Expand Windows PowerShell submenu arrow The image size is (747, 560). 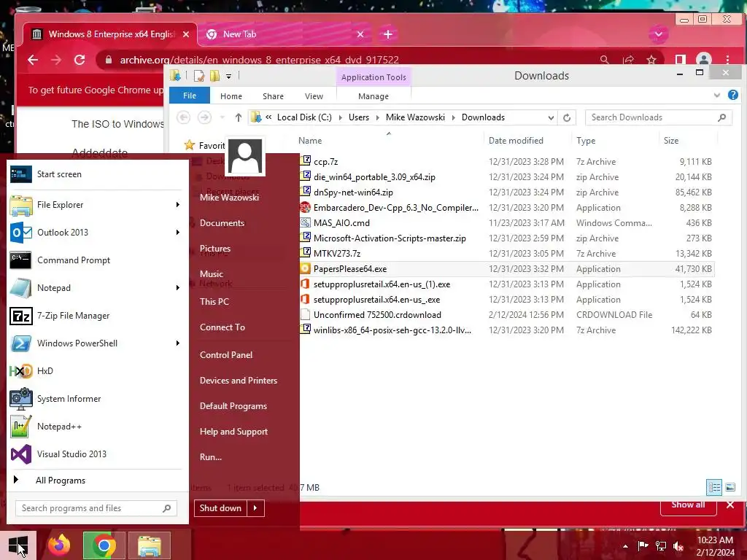(x=178, y=343)
